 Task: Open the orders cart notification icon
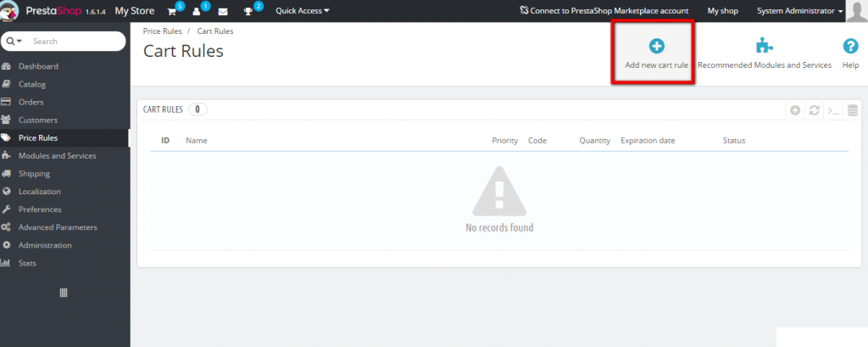[172, 11]
